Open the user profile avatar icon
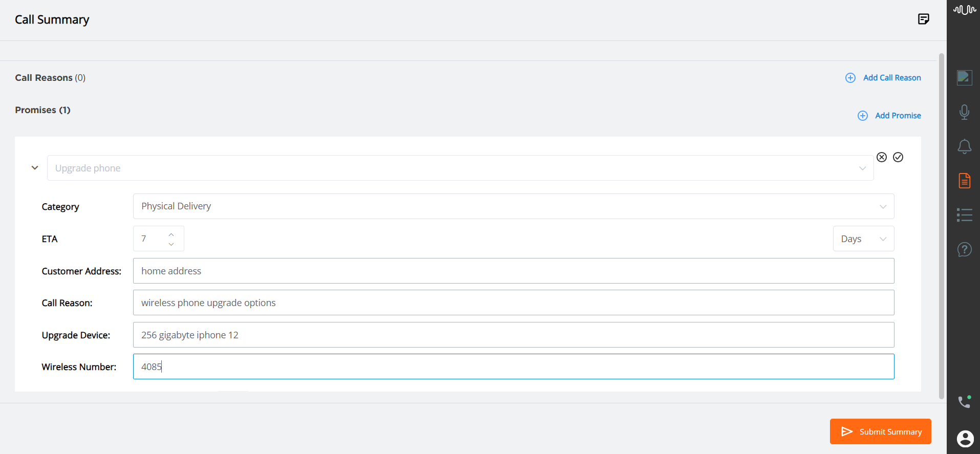This screenshot has width=980, height=454. click(965, 439)
